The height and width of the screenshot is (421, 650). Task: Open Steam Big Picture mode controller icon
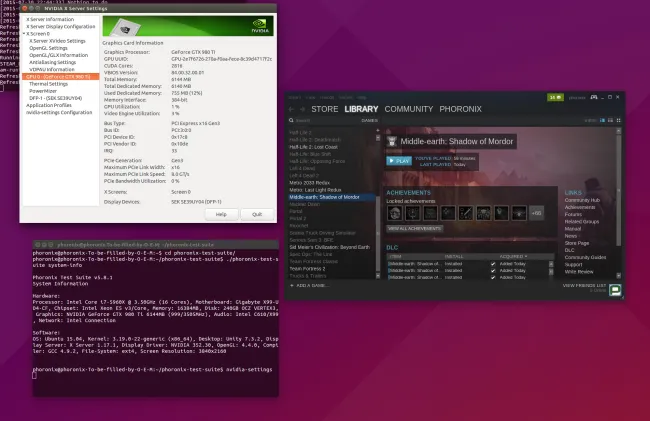[x=594, y=97]
